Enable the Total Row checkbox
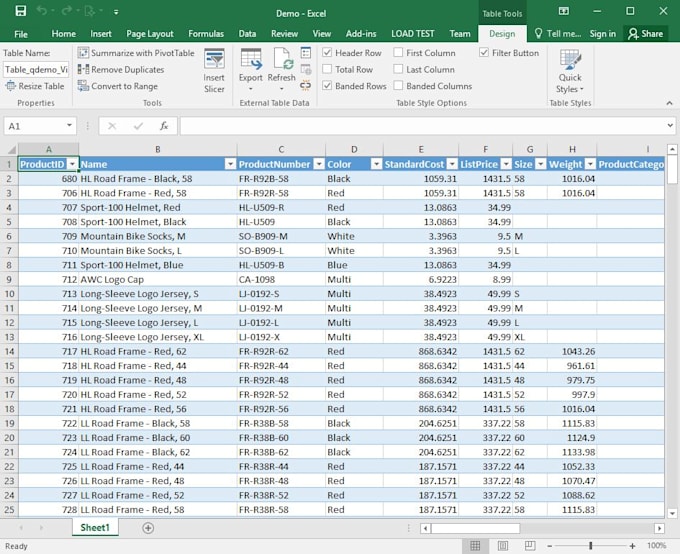Viewport: 680px width, 554px height. (327, 69)
